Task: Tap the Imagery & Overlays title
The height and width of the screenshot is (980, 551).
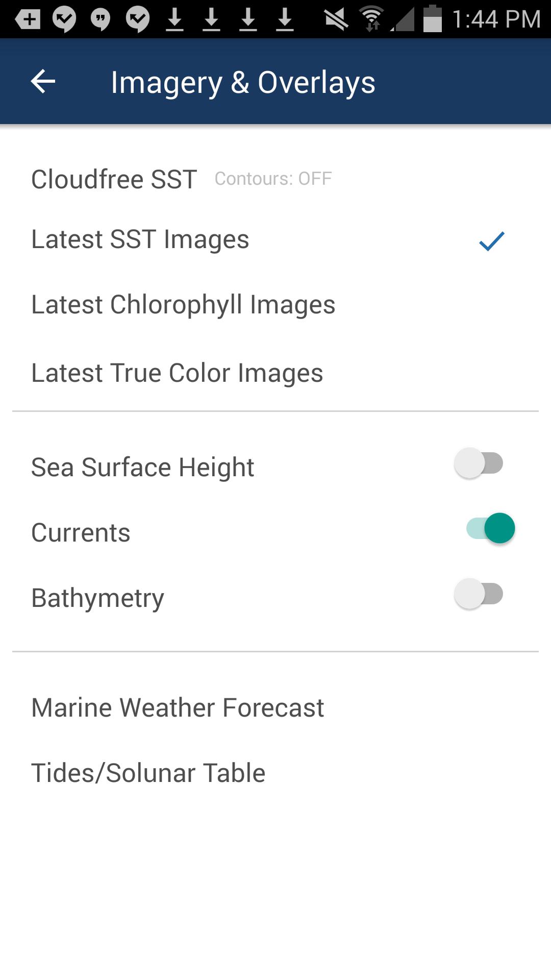Action: pyautogui.click(x=243, y=83)
